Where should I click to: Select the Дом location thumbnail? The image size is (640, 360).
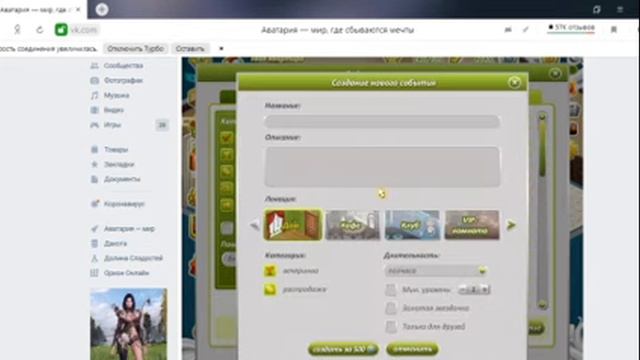[293, 225]
